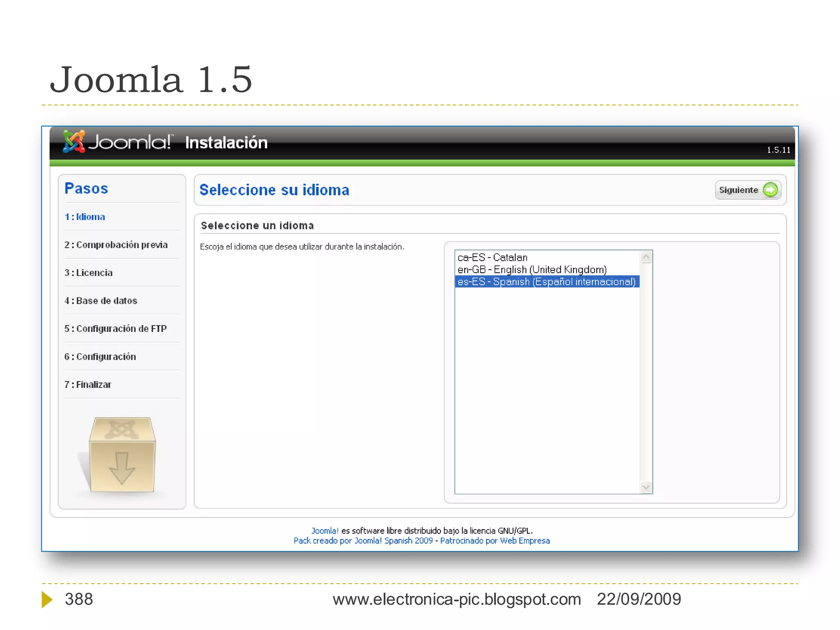The image size is (840, 630).
Task: Open step 3: Licencia
Action: (x=89, y=273)
